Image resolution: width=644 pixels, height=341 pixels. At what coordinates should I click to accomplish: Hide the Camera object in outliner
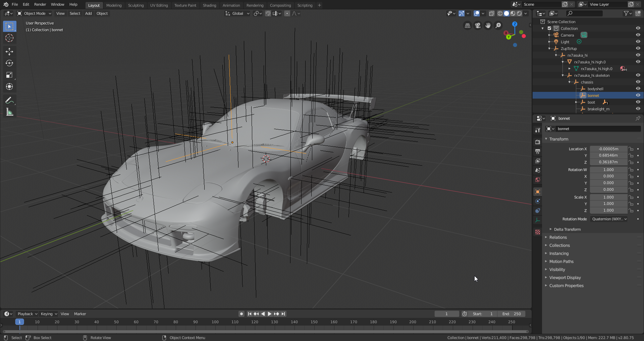coord(638,35)
